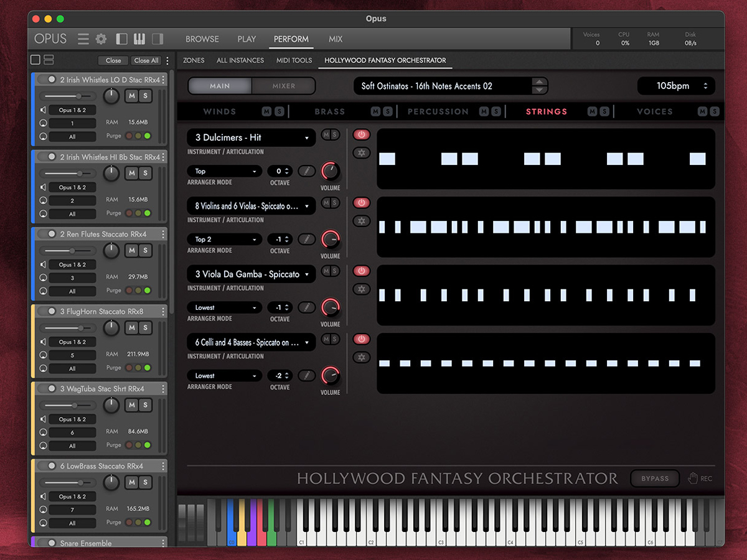Switch to the MIX tab
747x560 pixels.
[336, 39]
